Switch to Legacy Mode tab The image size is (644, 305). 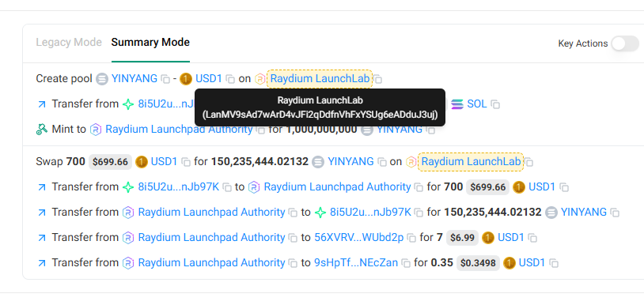pyautogui.click(x=69, y=42)
